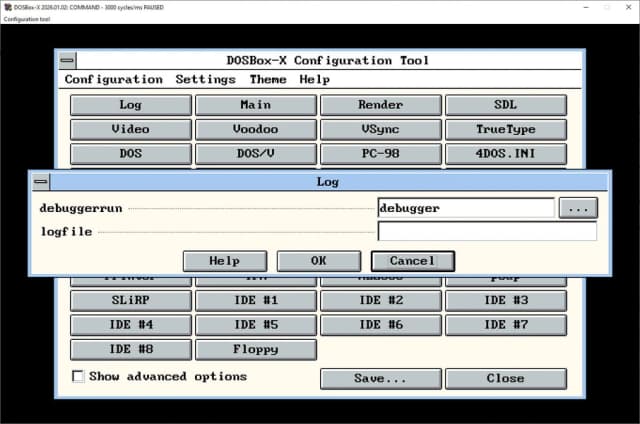This screenshot has width=640, height=424.
Task: Open the Main settings section
Action: tap(256, 105)
